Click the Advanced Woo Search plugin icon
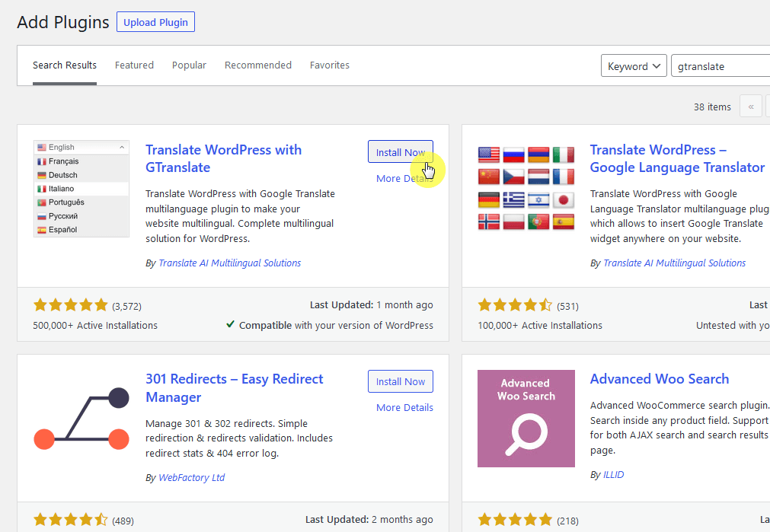The image size is (770, 532). coord(526,418)
